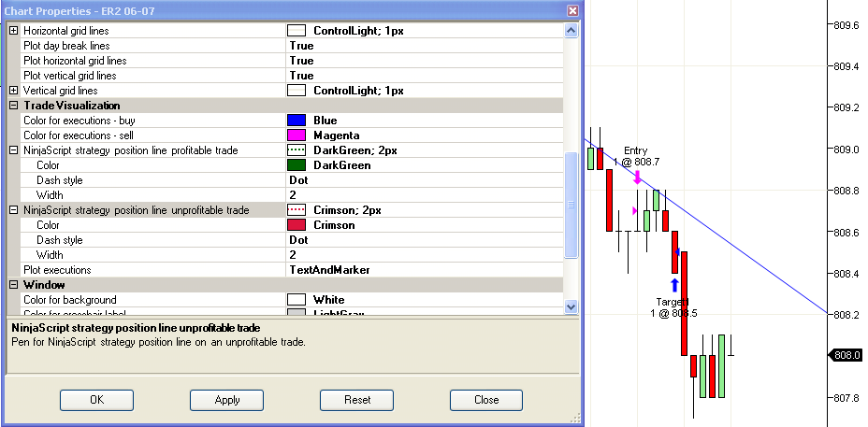The height and width of the screenshot is (427, 868).
Task: Select Color for background label
Action: pyautogui.click(x=70, y=300)
